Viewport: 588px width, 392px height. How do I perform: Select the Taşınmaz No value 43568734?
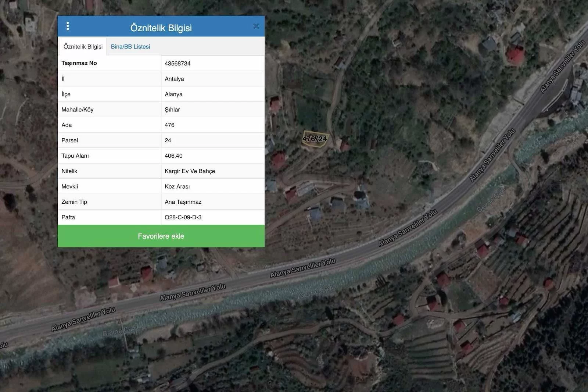coord(178,63)
